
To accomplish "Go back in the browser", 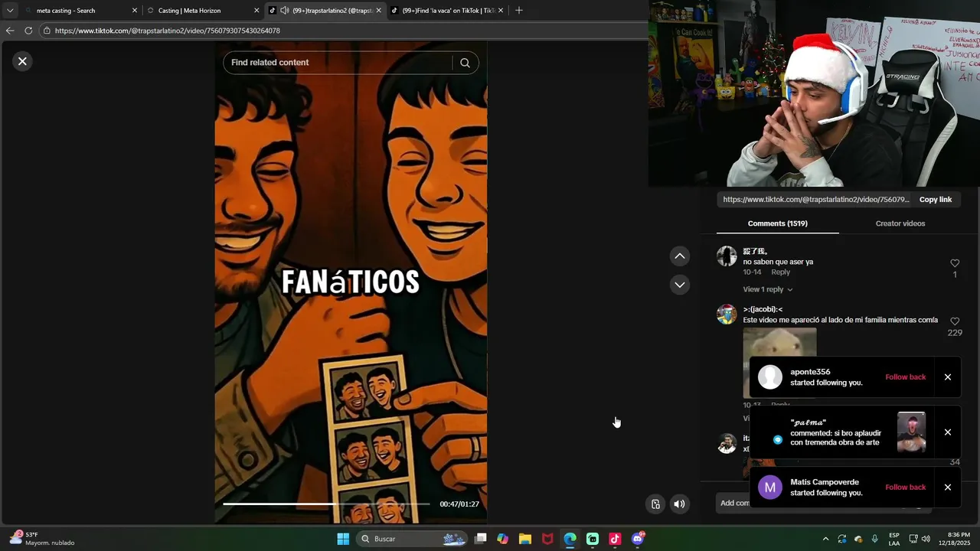I will (10, 31).
